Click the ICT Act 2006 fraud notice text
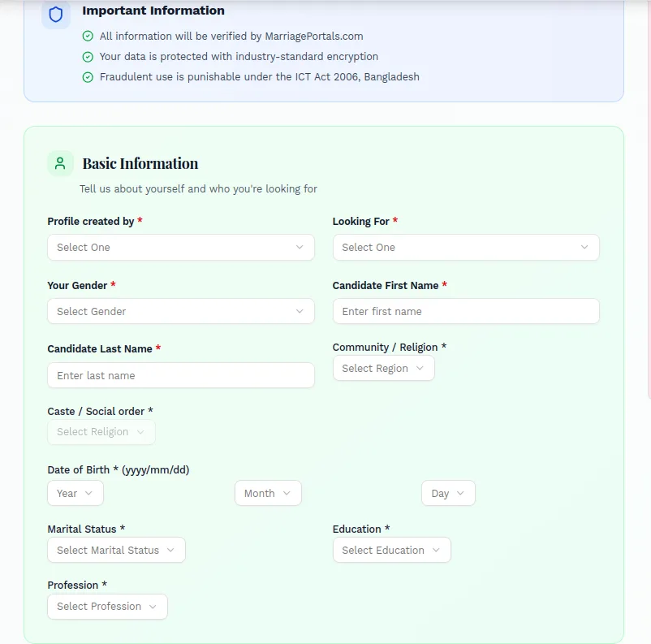651x644 pixels. [x=260, y=77]
